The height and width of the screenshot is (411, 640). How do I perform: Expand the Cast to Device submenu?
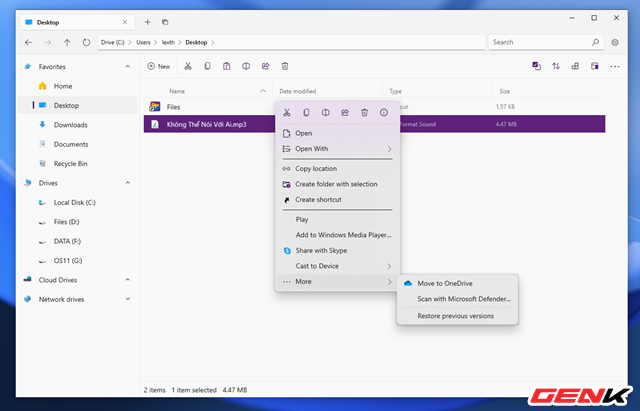coord(389,266)
